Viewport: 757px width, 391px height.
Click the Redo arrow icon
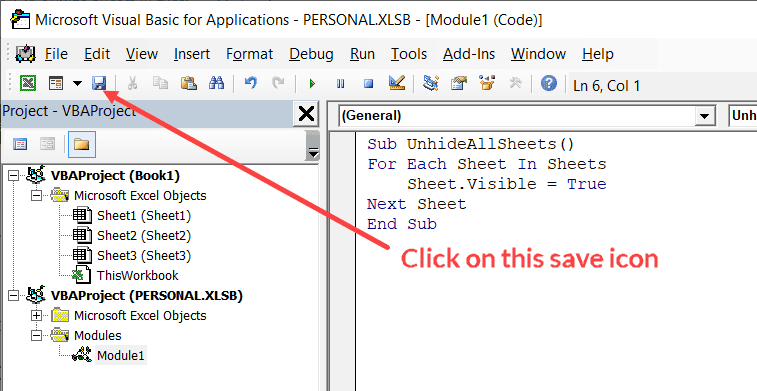pyautogui.click(x=278, y=84)
